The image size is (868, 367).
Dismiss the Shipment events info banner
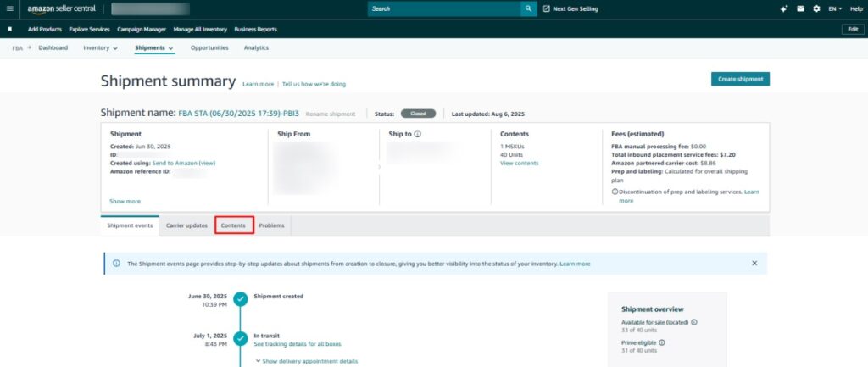coord(754,264)
